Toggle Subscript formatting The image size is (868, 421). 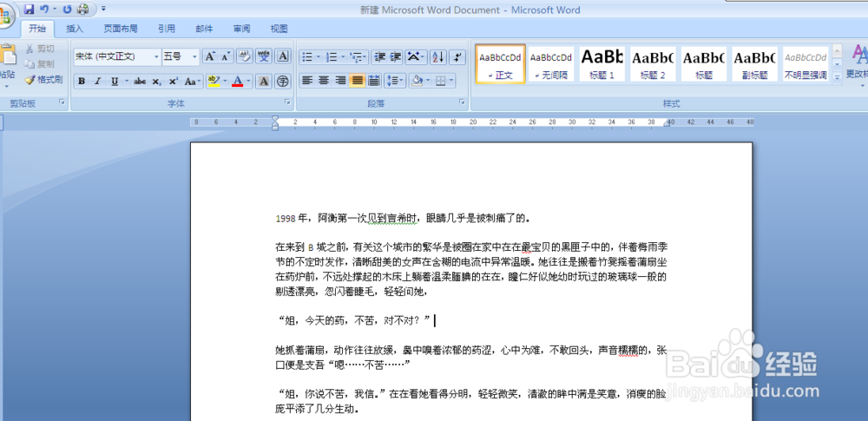tap(156, 82)
